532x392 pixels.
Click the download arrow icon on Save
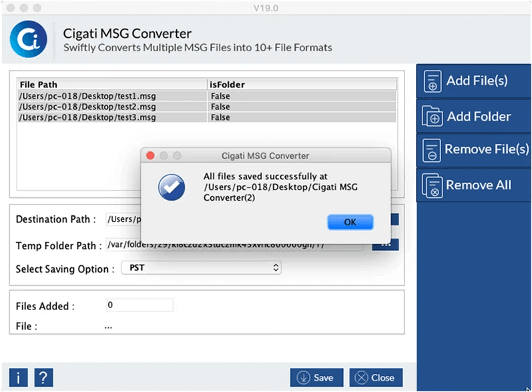click(x=303, y=377)
